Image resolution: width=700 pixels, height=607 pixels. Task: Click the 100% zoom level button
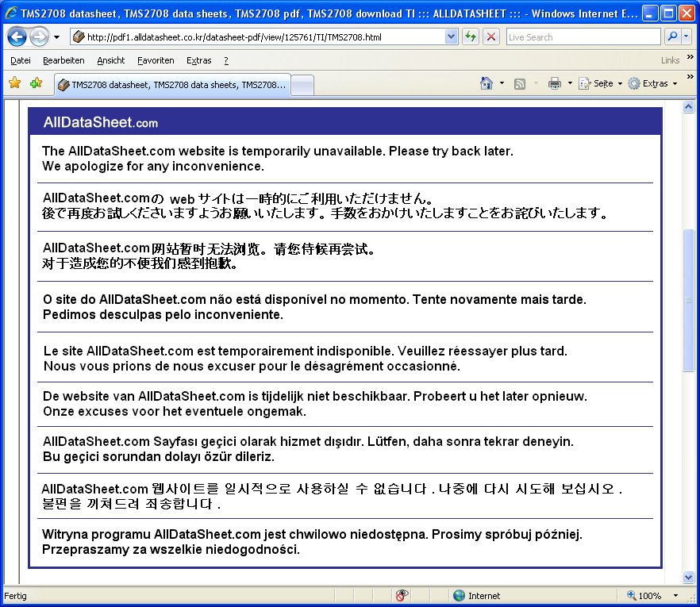click(644, 595)
